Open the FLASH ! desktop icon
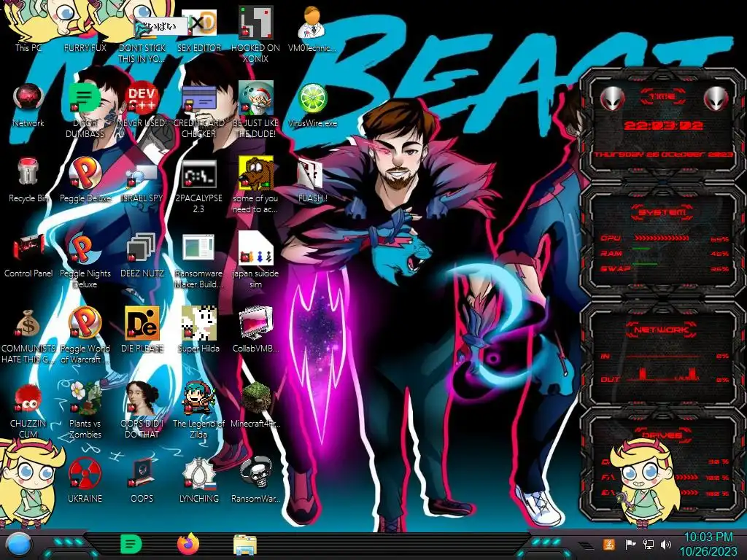The width and height of the screenshot is (747, 560). click(312, 180)
